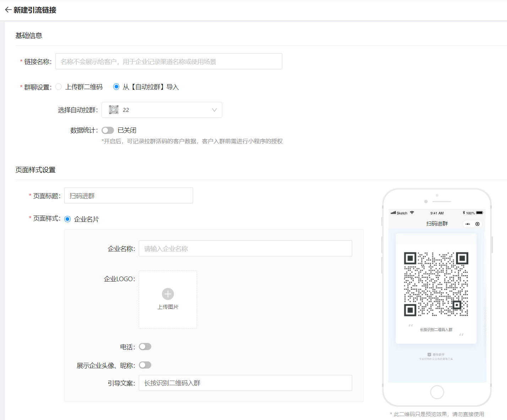
Task: Click the phone home button in preview
Action: 437,392
